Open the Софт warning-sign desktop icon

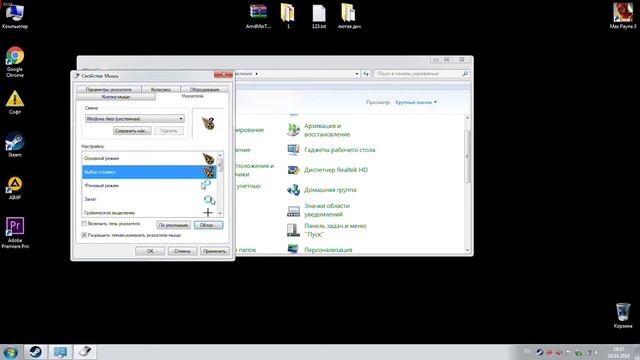(x=15, y=102)
